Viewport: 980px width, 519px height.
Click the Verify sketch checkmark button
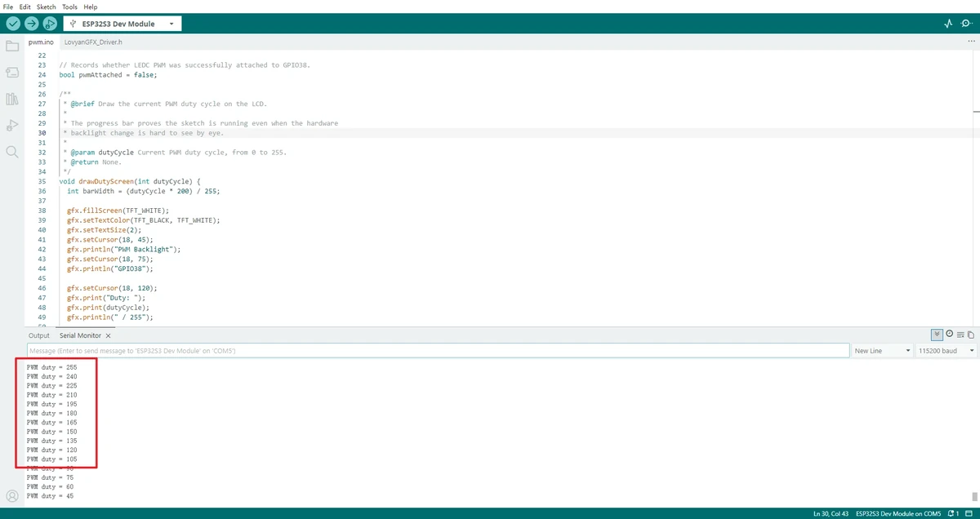(12, 24)
